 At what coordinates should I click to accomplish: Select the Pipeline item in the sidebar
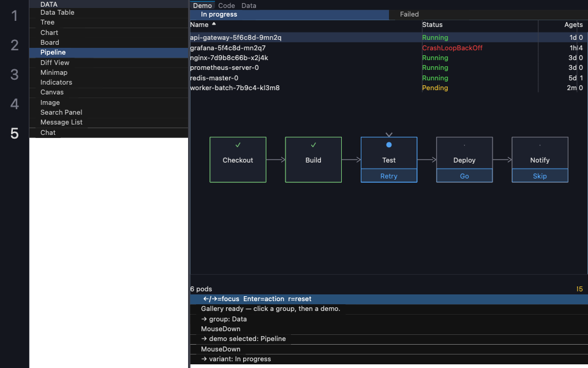click(x=109, y=53)
